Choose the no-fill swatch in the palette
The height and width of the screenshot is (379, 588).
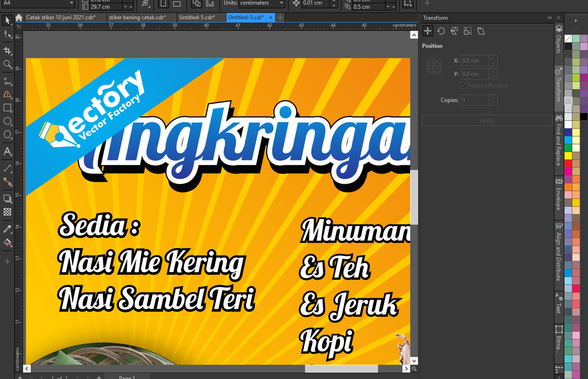568,39
